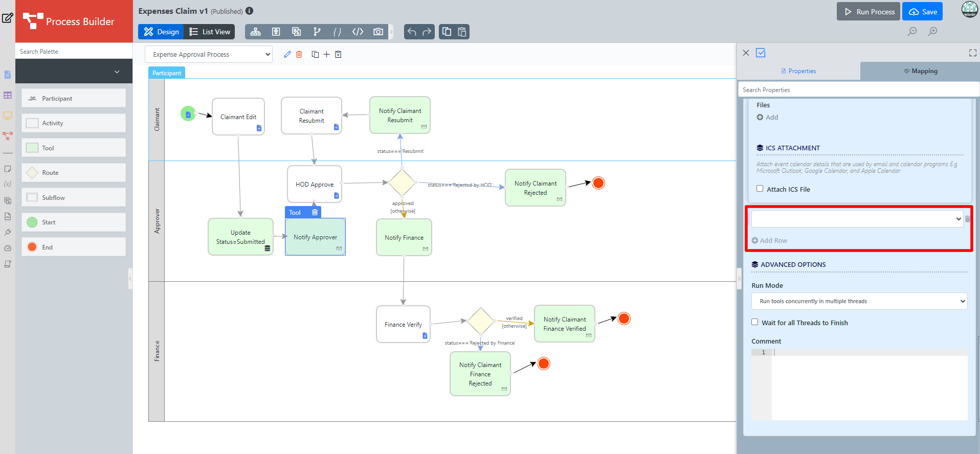
Task: Open the code view icon
Action: click(x=358, y=32)
